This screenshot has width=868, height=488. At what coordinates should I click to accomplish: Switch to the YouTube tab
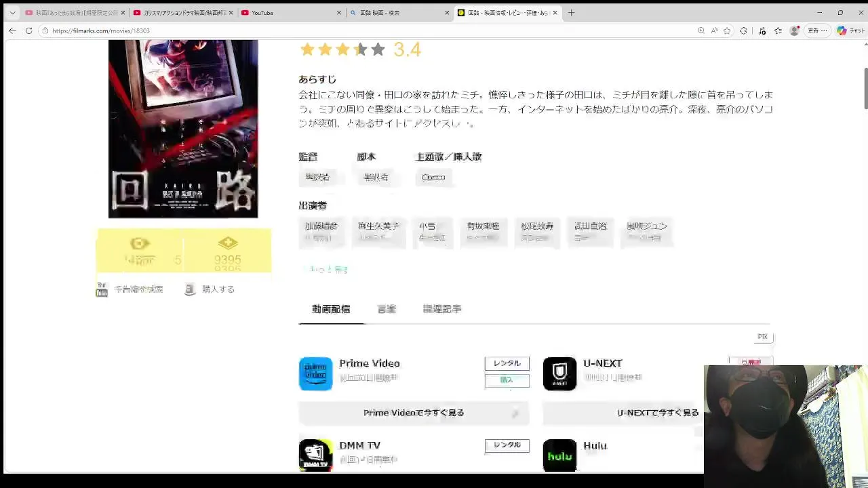[x=292, y=13]
